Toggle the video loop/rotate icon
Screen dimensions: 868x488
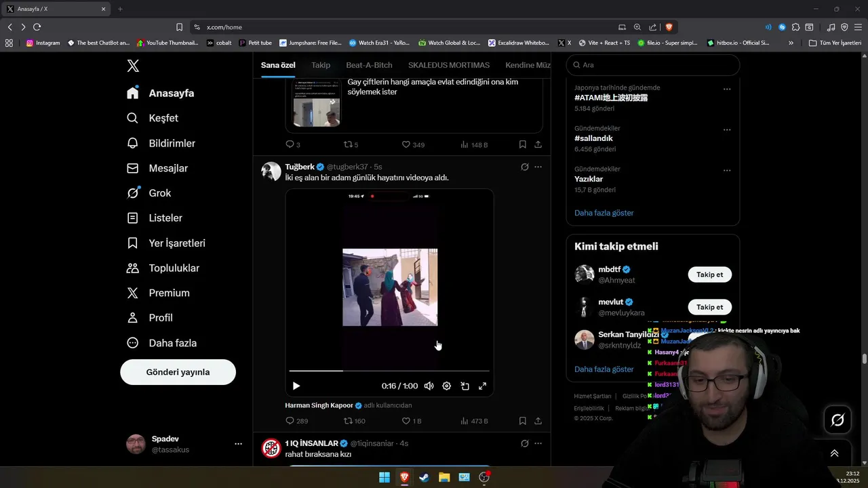tap(465, 386)
